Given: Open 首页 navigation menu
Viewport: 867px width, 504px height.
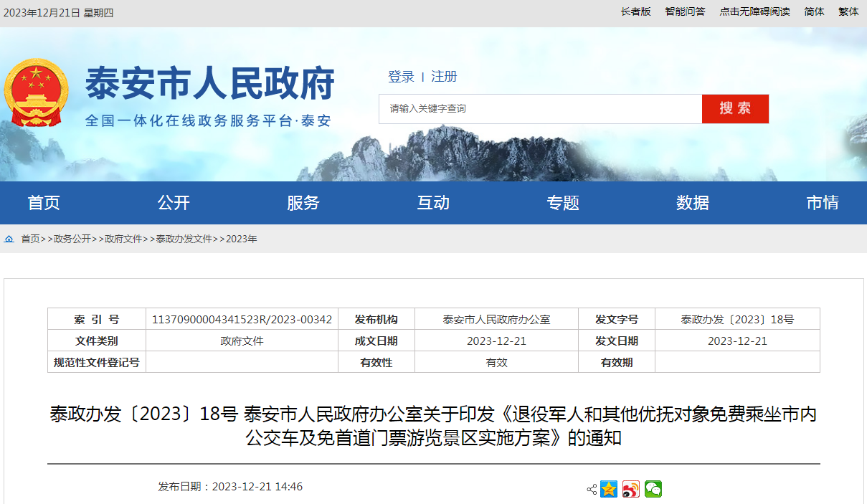Looking at the screenshot, I should [44, 203].
